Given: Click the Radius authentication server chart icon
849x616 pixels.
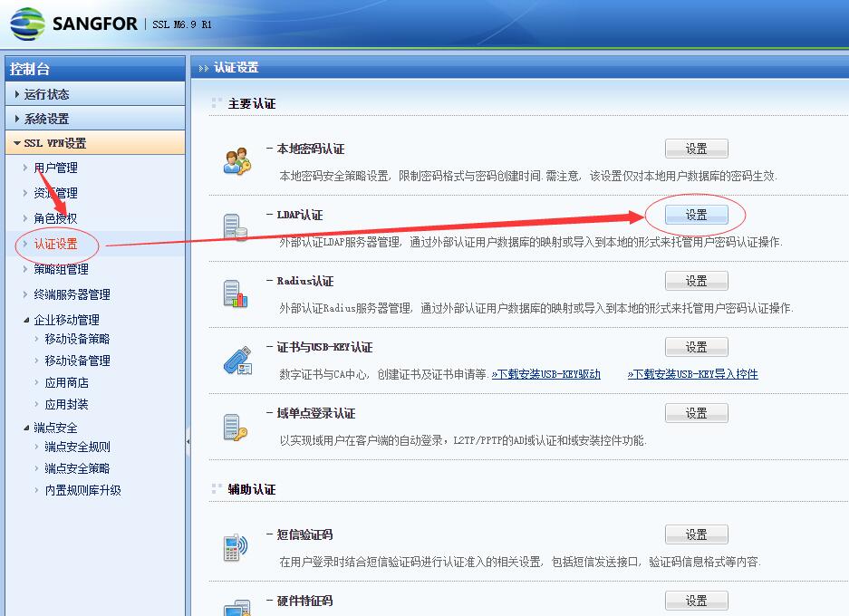Looking at the screenshot, I should click(236, 294).
